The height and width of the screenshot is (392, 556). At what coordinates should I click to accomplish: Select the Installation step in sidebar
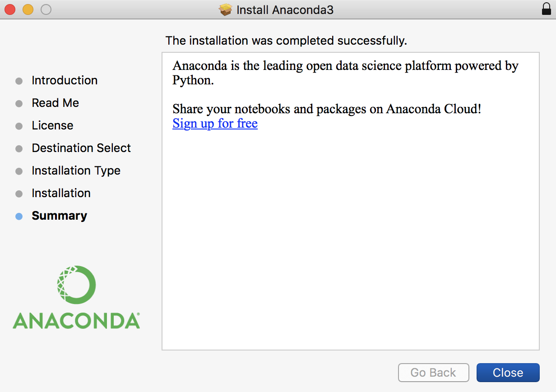click(x=61, y=193)
